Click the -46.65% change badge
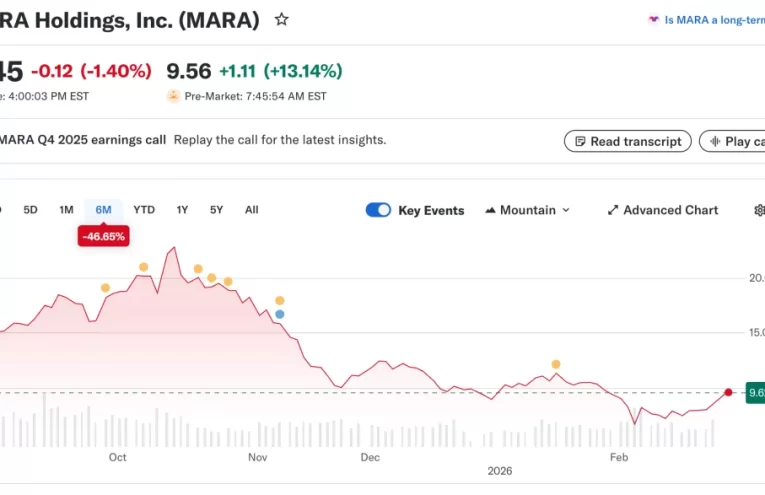The height and width of the screenshot is (495, 765). (x=103, y=237)
